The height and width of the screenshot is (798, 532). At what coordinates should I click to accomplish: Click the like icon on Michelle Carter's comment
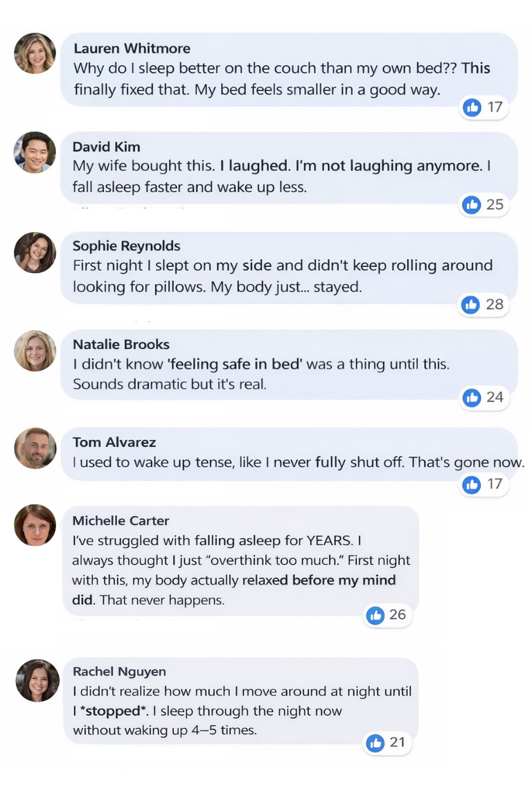(x=375, y=614)
